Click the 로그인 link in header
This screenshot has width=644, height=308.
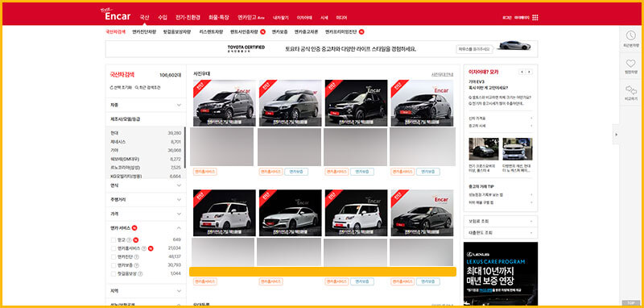click(x=507, y=18)
